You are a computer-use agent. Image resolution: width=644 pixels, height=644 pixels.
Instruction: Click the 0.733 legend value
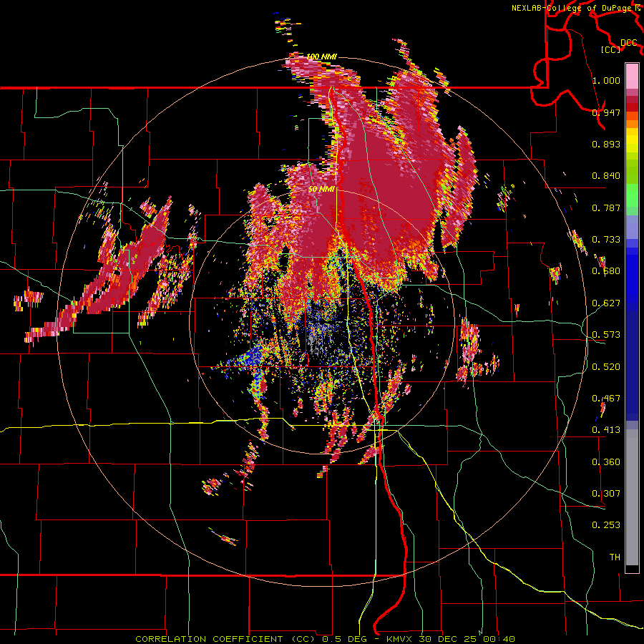[606, 240]
